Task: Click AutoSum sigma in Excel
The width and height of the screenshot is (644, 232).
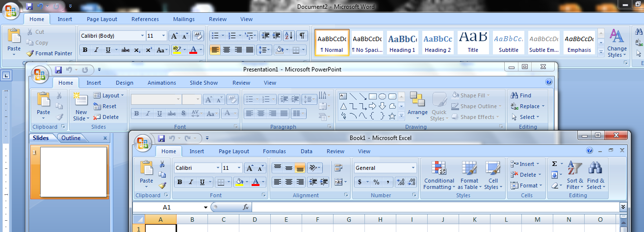Action: click(554, 164)
